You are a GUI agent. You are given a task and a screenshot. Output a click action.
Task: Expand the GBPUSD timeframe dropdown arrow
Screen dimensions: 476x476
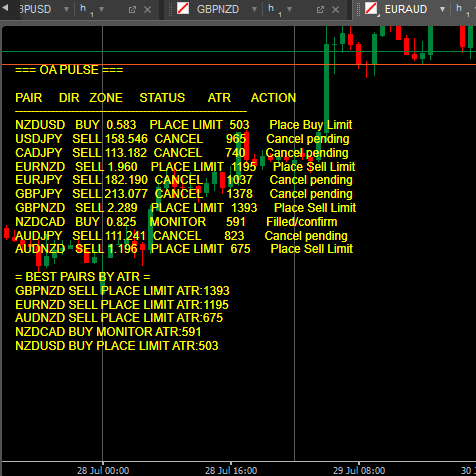[x=101, y=9]
